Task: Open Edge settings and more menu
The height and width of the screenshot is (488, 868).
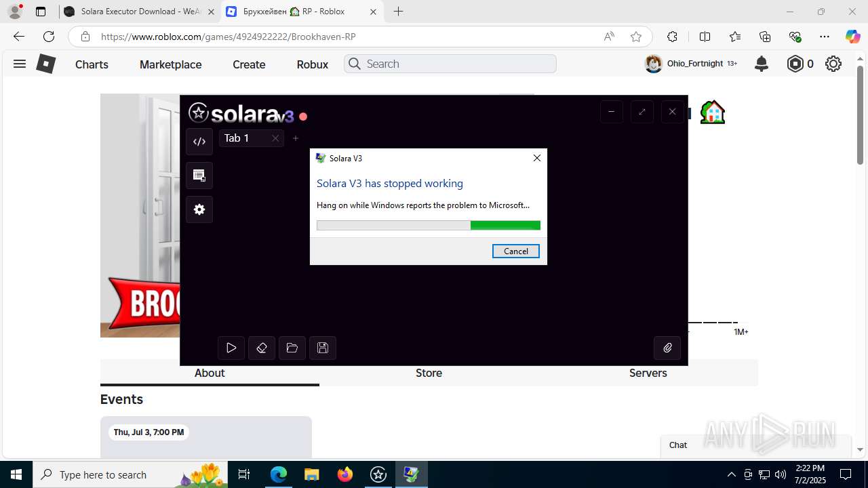Action: point(825,37)
